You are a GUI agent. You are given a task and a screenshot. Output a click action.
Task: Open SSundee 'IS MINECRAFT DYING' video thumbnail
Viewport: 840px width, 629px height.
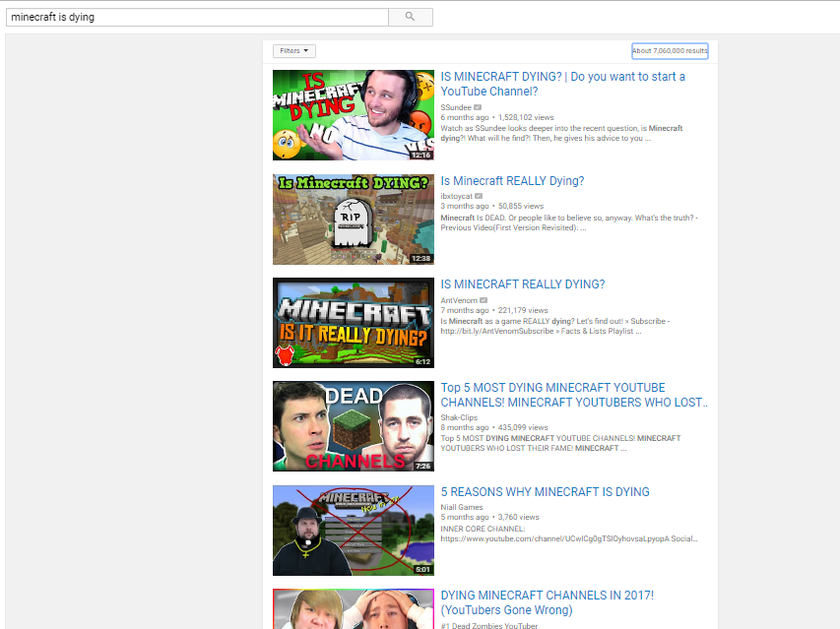(354, 115)
